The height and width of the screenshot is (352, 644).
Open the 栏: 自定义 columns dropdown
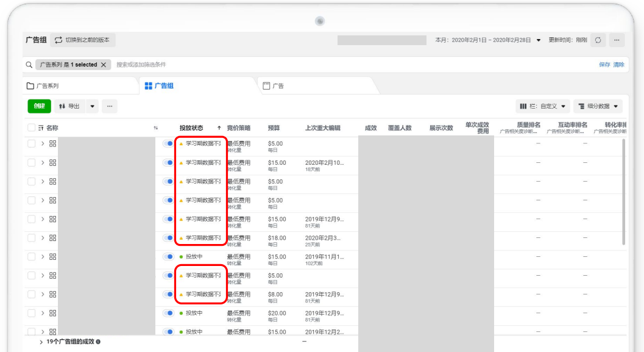(542, 106)
